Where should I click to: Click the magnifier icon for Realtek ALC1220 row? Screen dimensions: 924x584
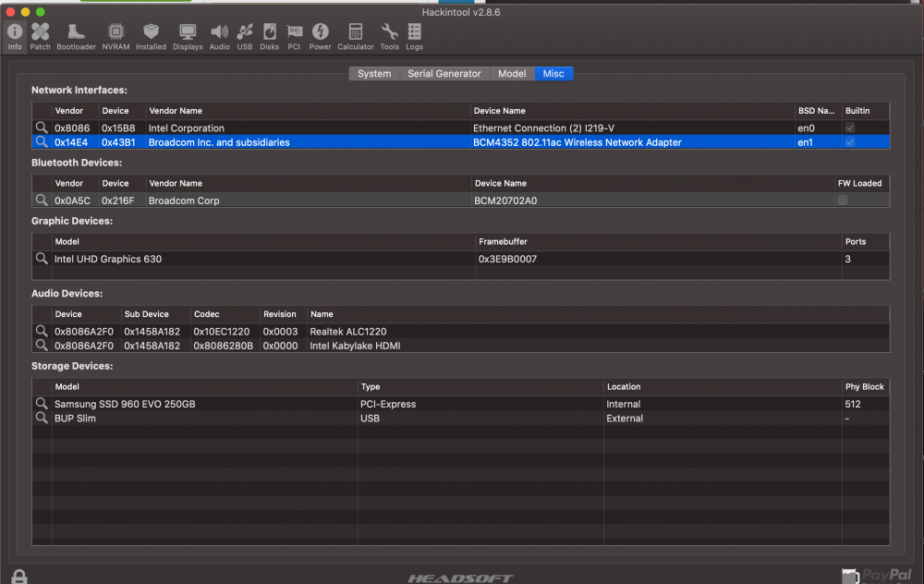[42, 331]
